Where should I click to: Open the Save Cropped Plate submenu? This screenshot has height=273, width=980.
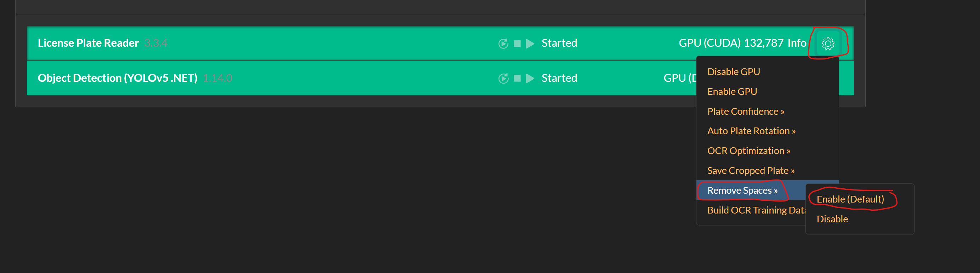tap(750, 171)
